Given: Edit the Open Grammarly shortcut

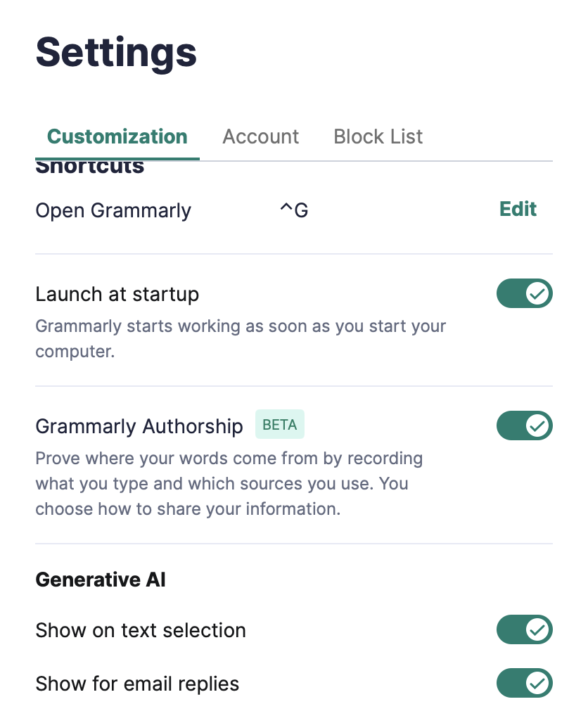Looking at the screenshot, I should pyautogui.click(x=518, y=209).
